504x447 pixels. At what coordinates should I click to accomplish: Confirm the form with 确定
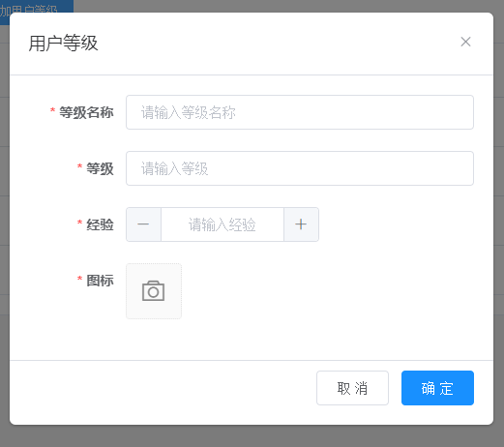click(x=437, y=388)
